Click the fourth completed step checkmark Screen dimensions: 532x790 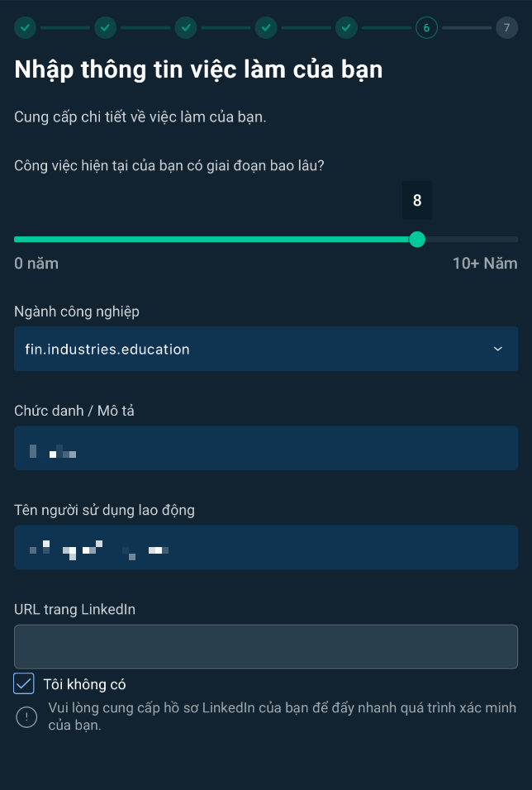pos(266,27)
